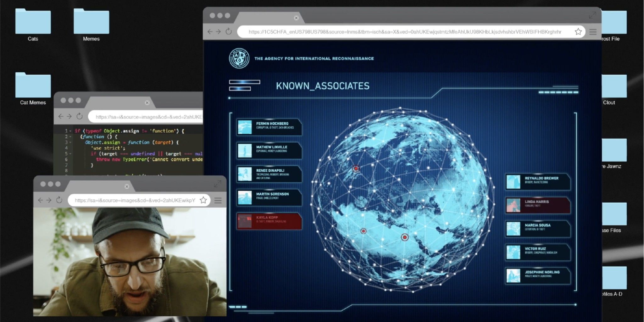Expand the main browser window to fullscreen
Viewport: 644px width, 322px height.
(592, 15)
